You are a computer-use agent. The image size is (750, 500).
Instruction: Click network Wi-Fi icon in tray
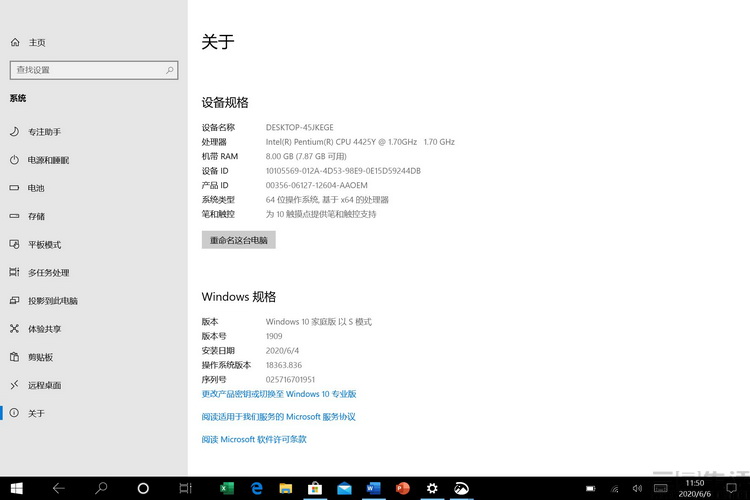pos(615,489)
